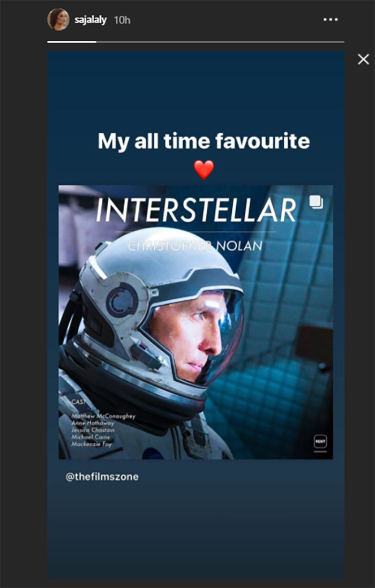Click the "My all time favourite" caption
Screen dimensions: 375x588
click(204, 141)
